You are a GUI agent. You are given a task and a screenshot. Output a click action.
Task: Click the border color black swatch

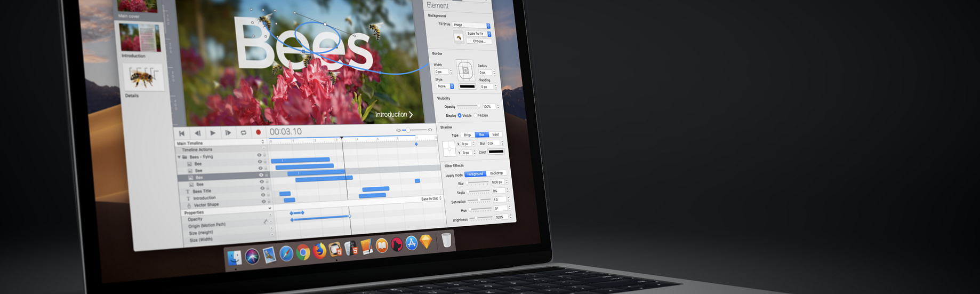point(468,86)
